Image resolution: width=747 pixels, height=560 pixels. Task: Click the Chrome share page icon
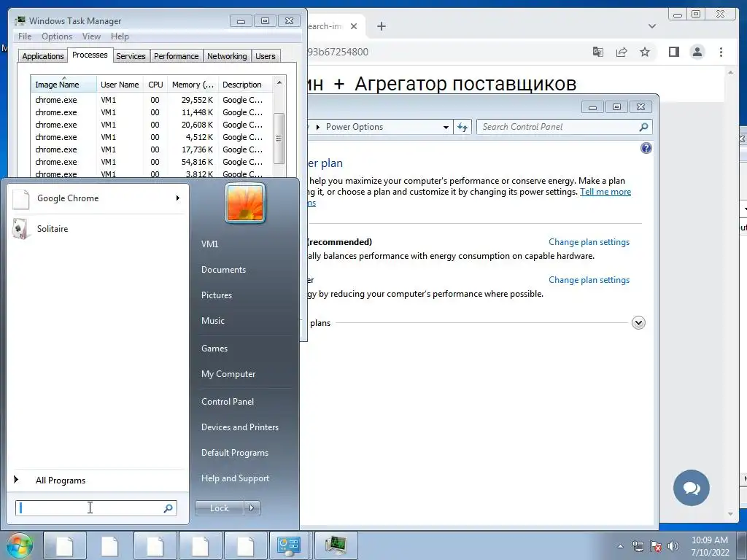(622, 52)
